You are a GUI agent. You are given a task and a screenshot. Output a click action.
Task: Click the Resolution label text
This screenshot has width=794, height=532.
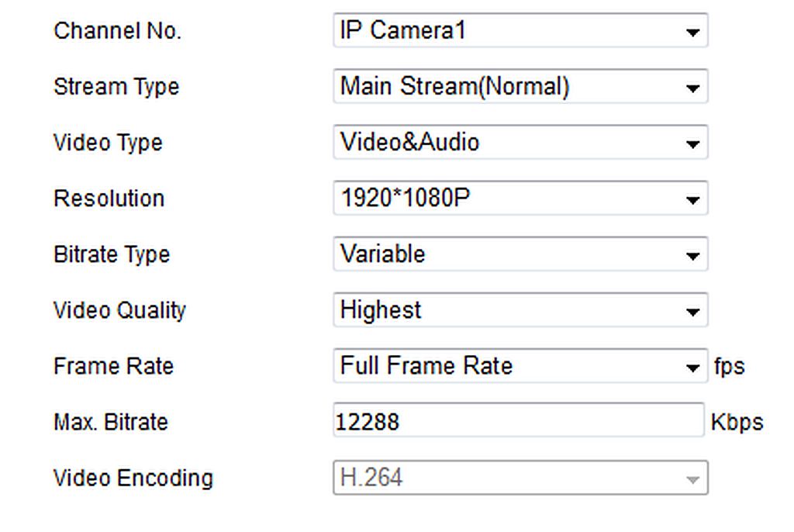pos(109,198)
